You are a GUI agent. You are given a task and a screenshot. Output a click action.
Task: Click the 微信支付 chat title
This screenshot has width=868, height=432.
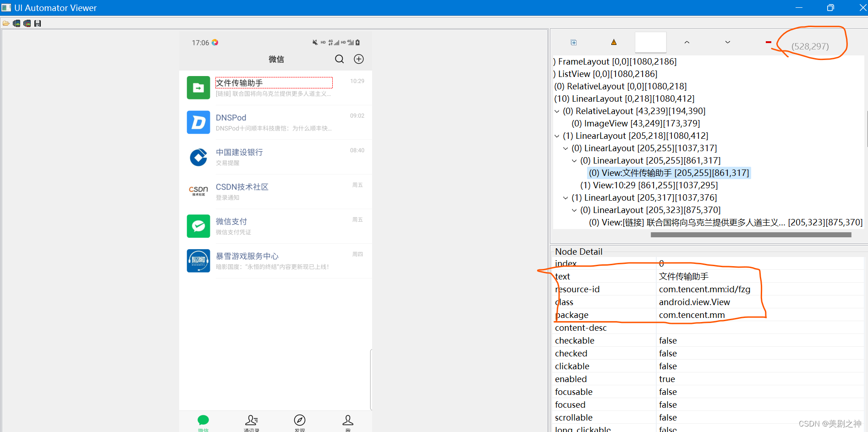(231, 221)
